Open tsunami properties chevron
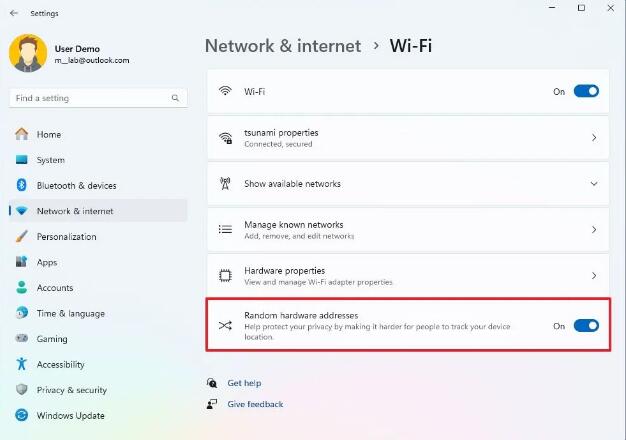 pyautogui.click(x=594, y=138)
